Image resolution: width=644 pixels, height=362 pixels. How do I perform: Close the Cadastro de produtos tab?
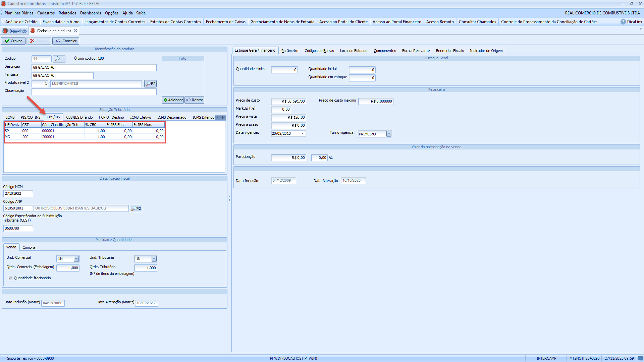76,31
